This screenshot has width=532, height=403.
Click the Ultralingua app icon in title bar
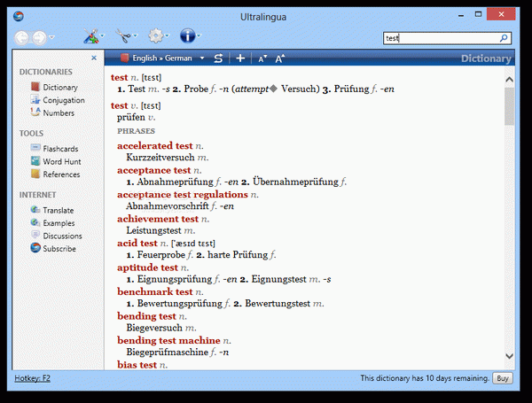click(x=19, y=16)
